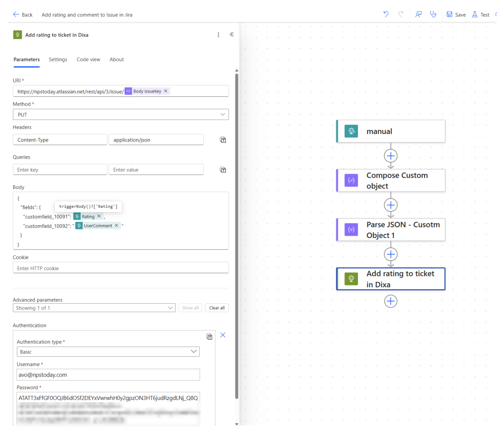Collapse the action panel with double chevron
Image resolution: width=504 pixels, height=434 pixels.
click(232, 35)
